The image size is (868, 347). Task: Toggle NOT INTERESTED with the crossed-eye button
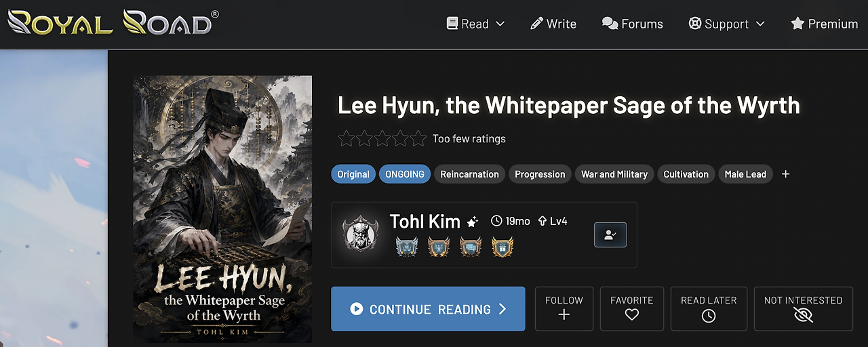[804, 309]
